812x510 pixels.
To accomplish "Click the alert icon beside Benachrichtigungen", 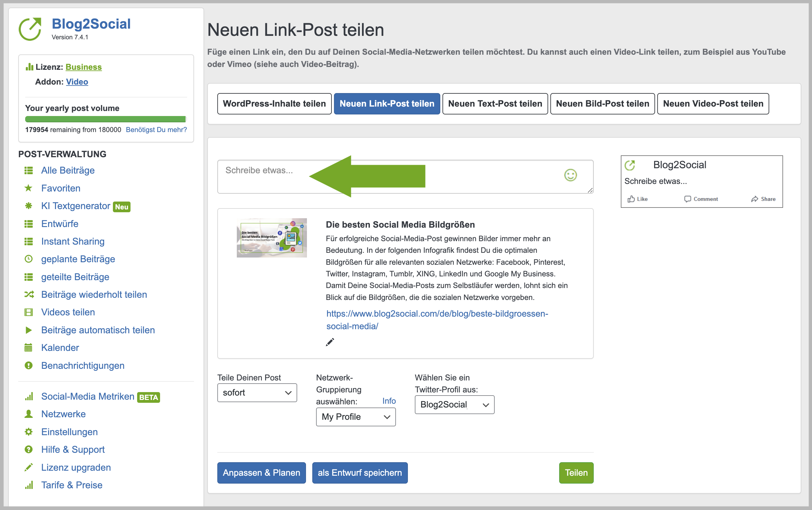I will (x=29, y=365).
